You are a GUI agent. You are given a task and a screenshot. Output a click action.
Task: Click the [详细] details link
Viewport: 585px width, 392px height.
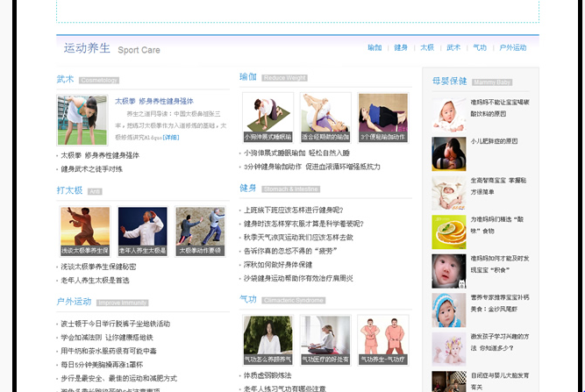[x=171, y=138]
